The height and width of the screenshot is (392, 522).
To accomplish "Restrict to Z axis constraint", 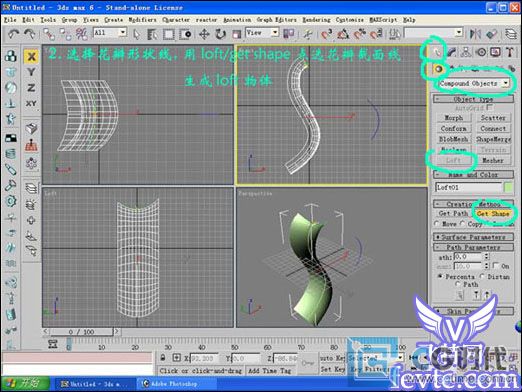I will tap(31, 88).
